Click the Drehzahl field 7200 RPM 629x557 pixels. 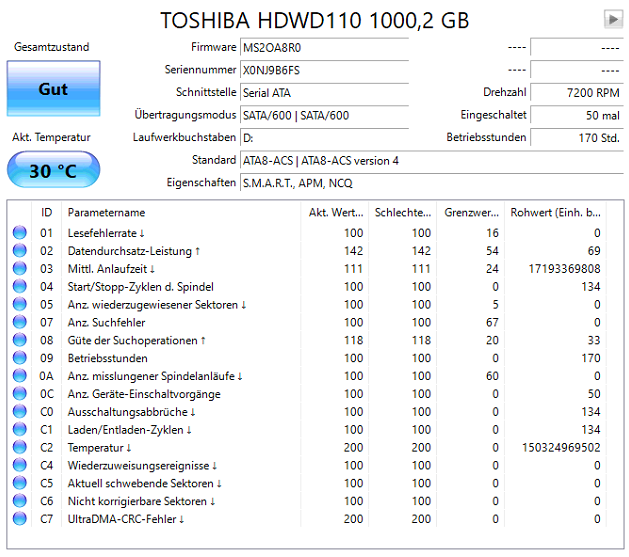click(x=577, y=93)
